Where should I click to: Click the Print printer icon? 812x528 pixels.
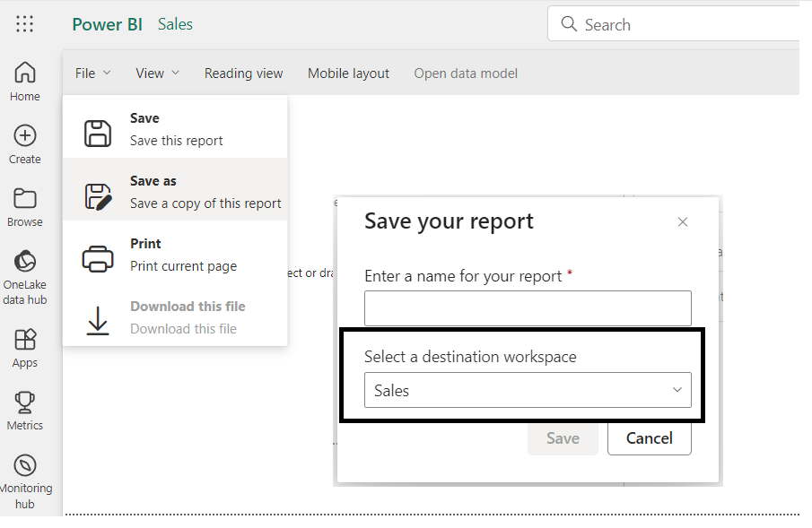98,259
